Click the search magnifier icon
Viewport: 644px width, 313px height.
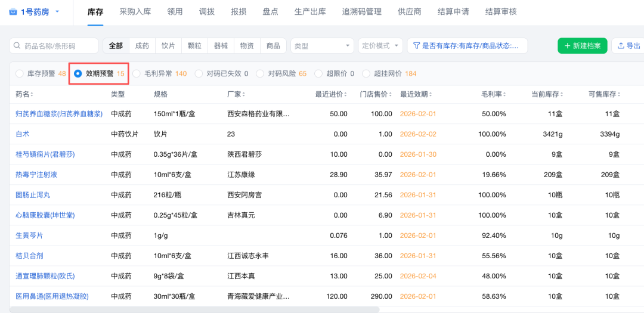[17, 45]
